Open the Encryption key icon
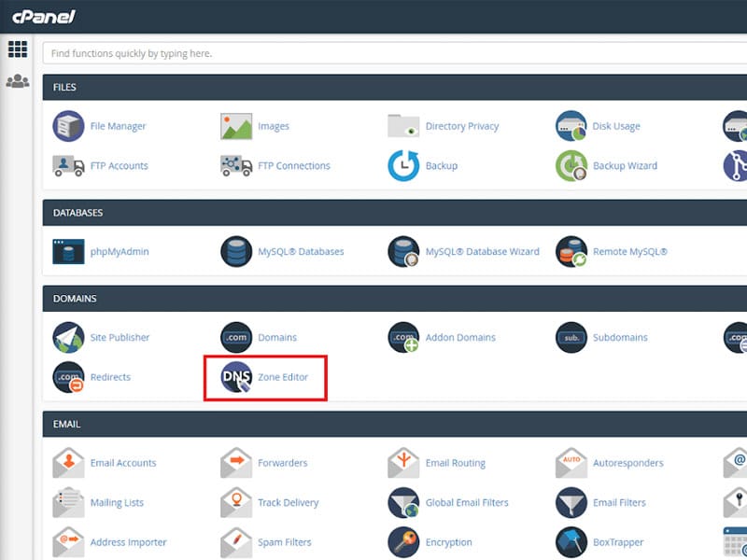The height and width of the screenshot is (560, 747). (x=403, y=542)
